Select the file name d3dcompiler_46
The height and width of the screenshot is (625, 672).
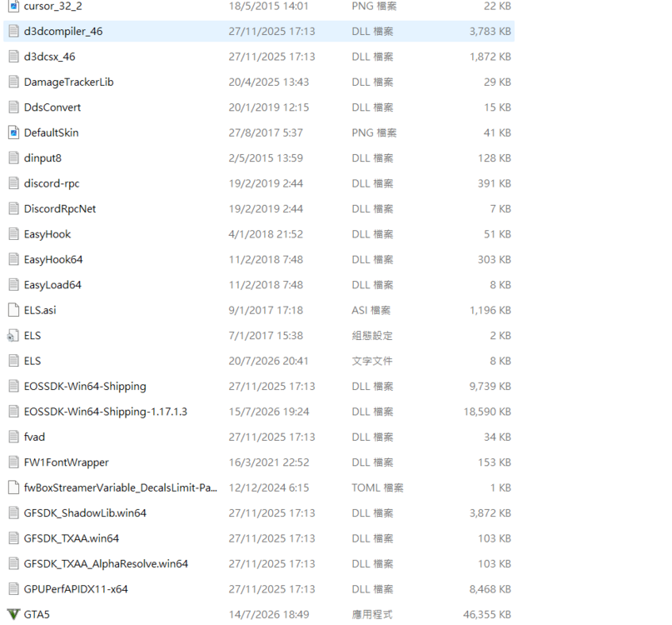(63, 32)
